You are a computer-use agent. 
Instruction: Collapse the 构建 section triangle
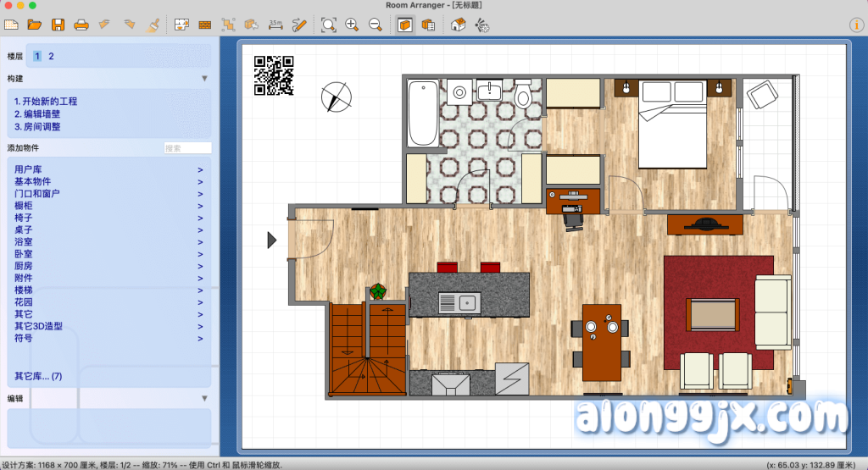click(204, 79)
